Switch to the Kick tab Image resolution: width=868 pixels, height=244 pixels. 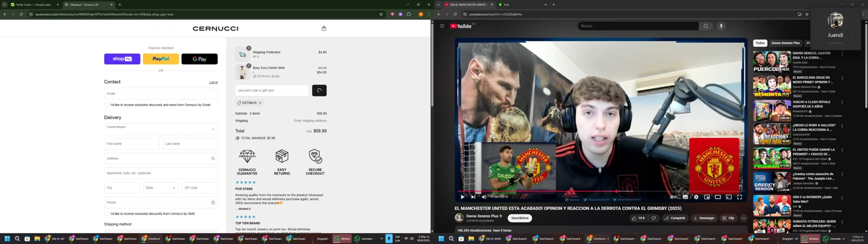tap(521, 5)
